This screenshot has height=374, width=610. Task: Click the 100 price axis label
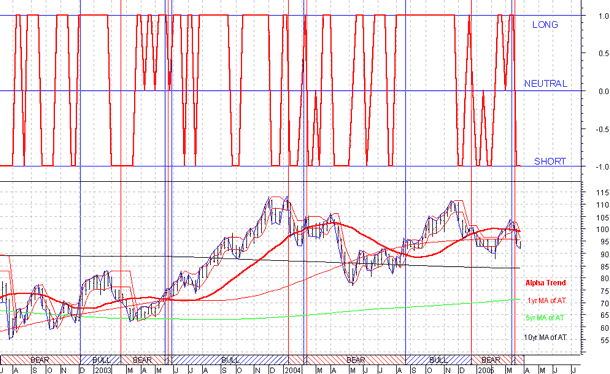[604, 230]
